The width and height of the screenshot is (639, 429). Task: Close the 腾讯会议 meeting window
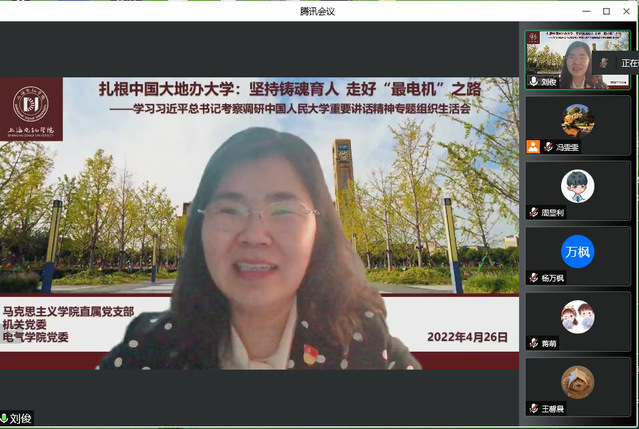628,10
